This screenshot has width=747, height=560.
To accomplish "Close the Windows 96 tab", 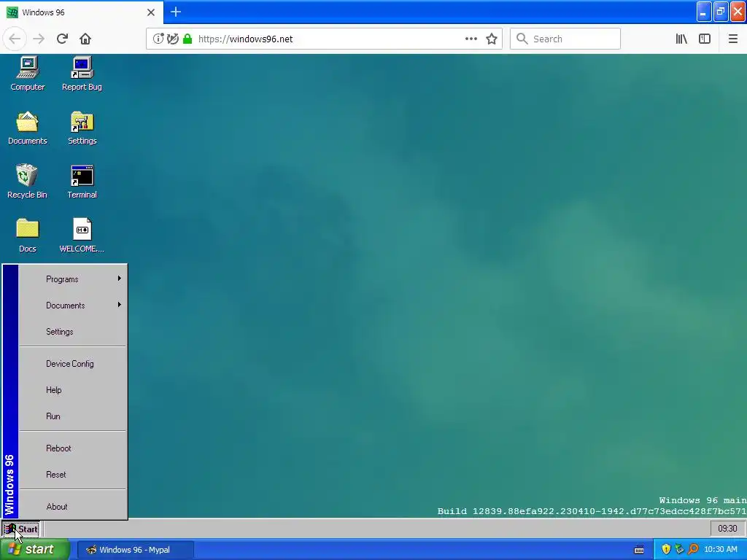I will coord(151,12).
